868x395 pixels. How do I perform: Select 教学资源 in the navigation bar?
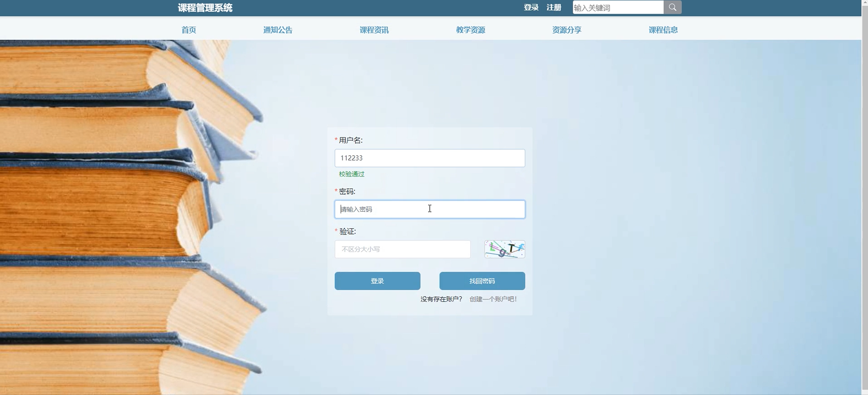[470, 30]
